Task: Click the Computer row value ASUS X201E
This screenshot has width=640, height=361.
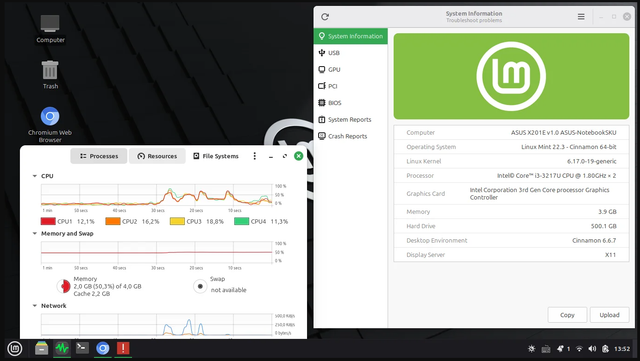Action: (x=564, y=133)
